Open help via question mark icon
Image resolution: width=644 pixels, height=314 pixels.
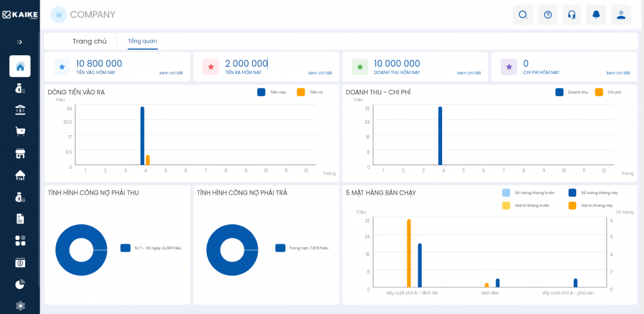548,15
